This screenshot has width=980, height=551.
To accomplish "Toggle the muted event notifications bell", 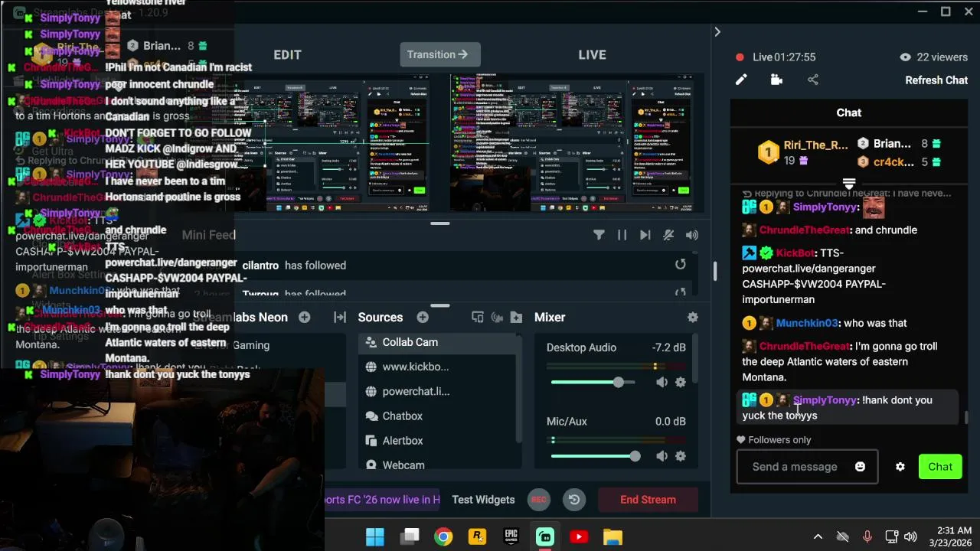I will [668, 236].
